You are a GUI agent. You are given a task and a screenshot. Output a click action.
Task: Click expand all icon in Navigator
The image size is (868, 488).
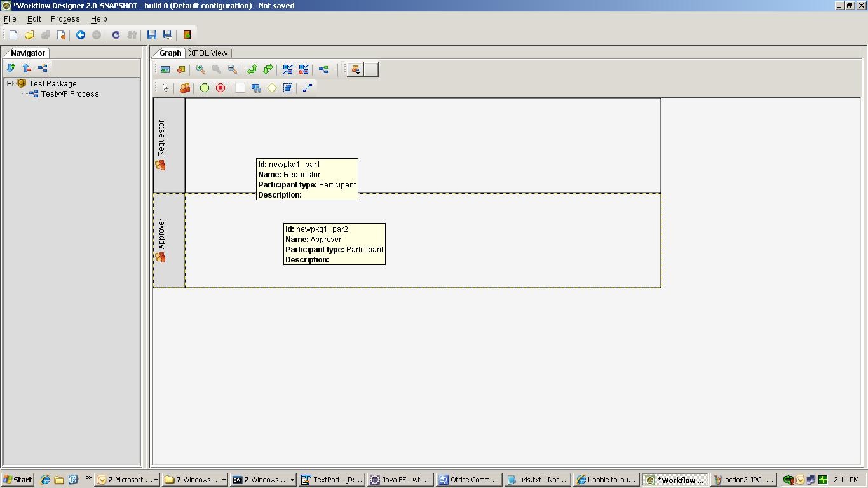point(11,68)
